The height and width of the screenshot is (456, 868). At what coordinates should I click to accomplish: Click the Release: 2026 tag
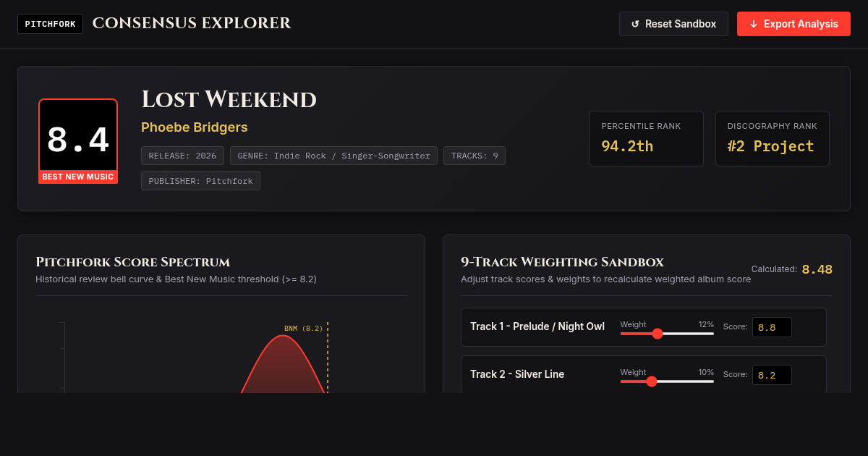pos(182,156)
